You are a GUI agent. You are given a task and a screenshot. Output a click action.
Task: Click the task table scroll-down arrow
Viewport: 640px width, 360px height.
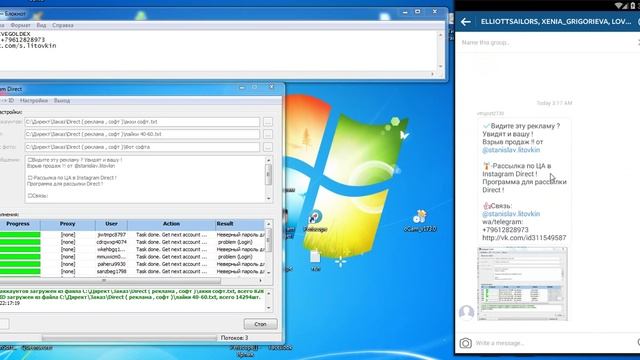click(269, 272)
